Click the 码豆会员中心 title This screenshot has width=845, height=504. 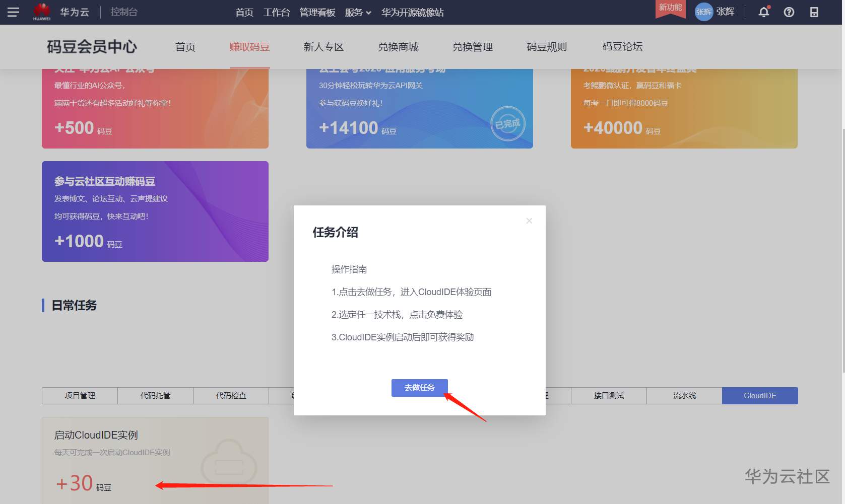point(92,47)
